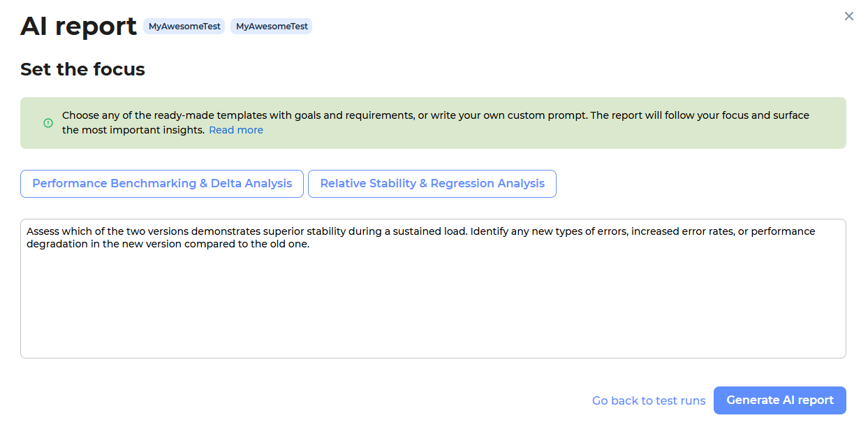The width and height of the screenshot is (868, 427).
Task: Go back to test runs
Action: pyautogui.click(x=649, y=400)
